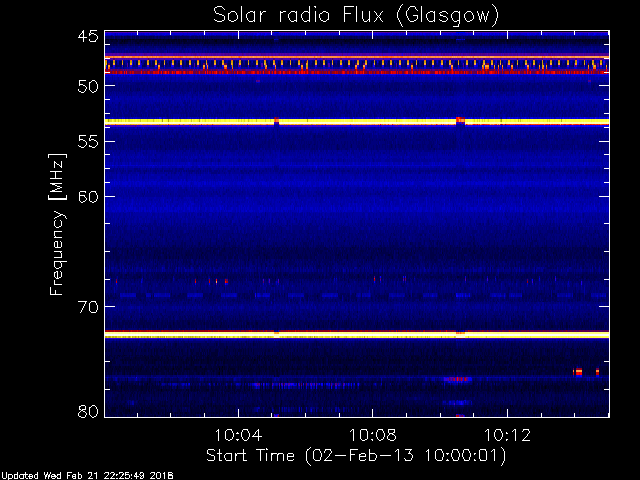Viewport: 640px width, 480px height.
Task: Click the dotted orange interference band near 48 MHz
Action: (x=357, y=64)
